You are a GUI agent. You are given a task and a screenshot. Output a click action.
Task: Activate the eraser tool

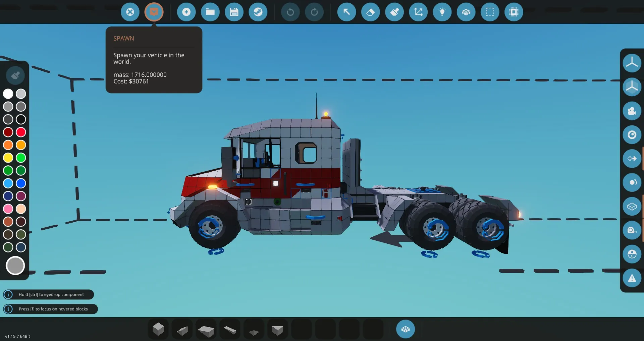point(371,12)
